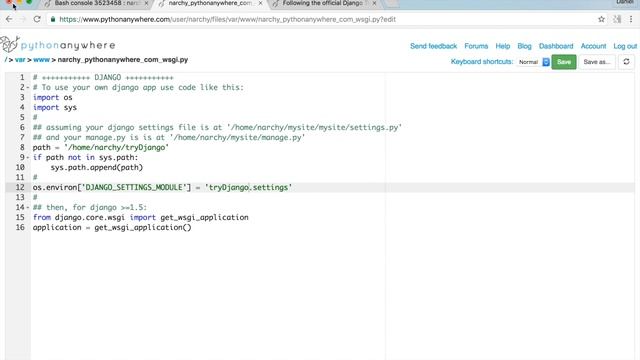Collapse code fold at line 2
This screenshot has width=640, height=360.
point(28,87)
